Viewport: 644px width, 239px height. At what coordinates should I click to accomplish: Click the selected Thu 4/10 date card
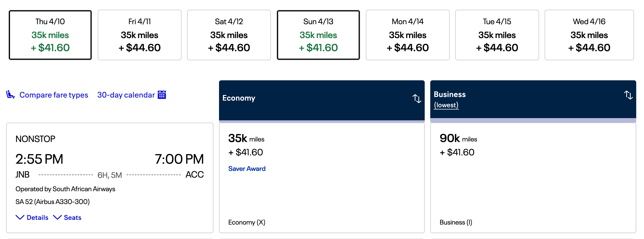pos(50,35)
